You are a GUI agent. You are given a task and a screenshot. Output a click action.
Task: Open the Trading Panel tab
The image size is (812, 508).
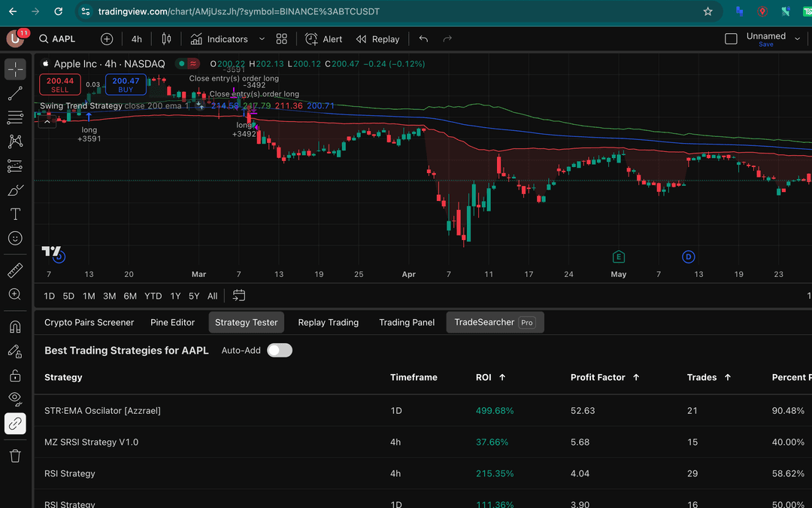pos(407,322)
